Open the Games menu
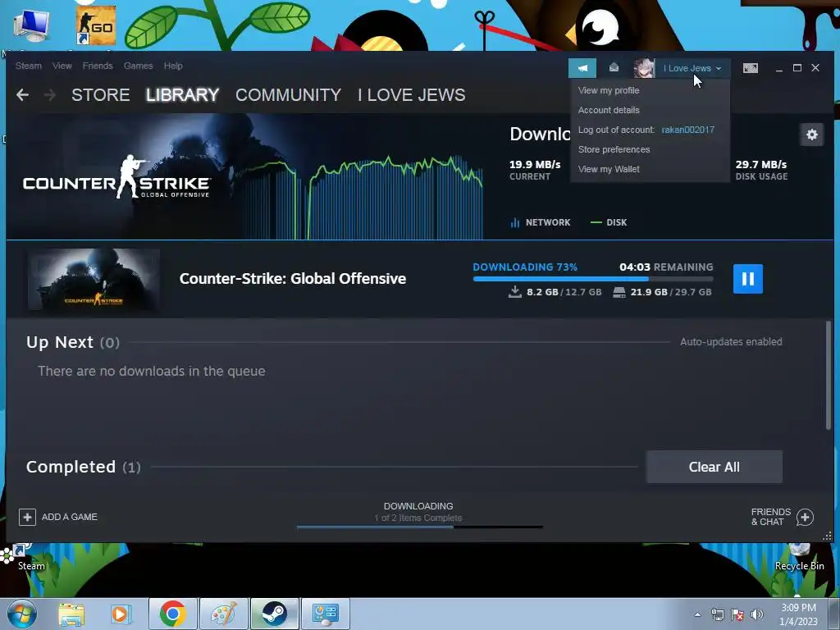Screen dimensions: 840x630 click(138, 66)
